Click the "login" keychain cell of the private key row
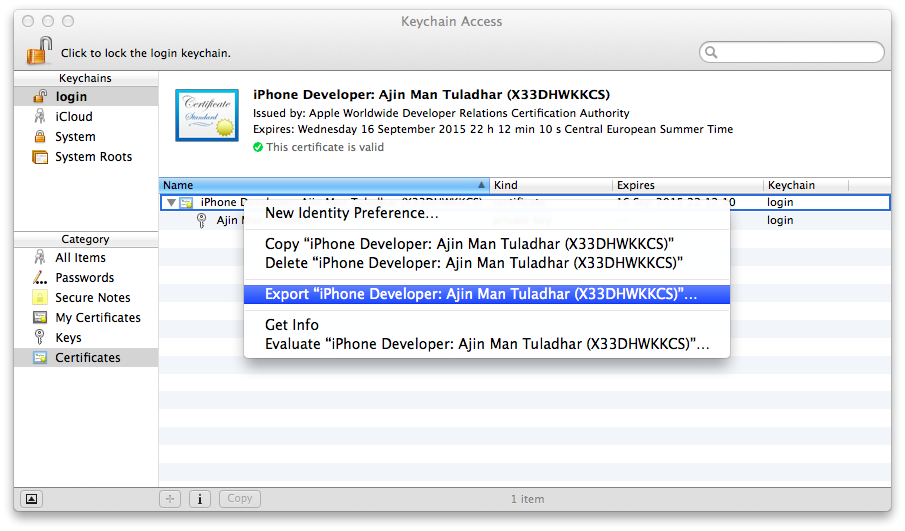 pyautogui.click(x=780, y=220)
